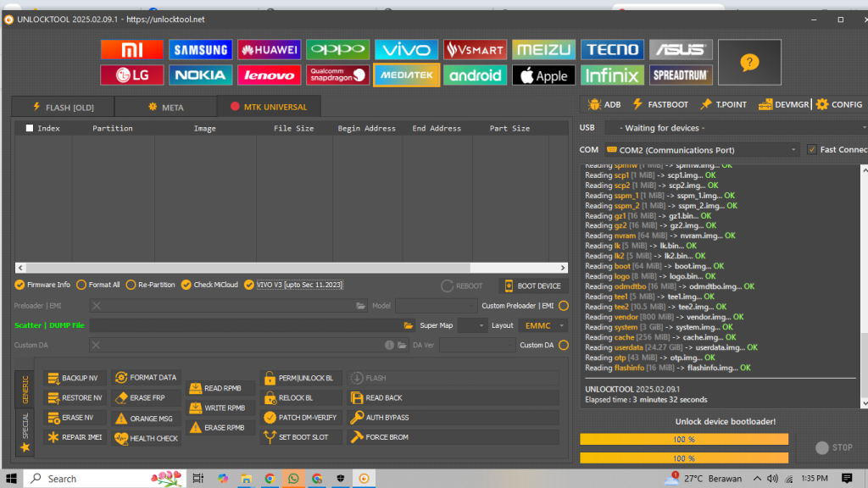Open ADB tools panel
This screenshot has height=488, width=868.
[x=604, y=104]
